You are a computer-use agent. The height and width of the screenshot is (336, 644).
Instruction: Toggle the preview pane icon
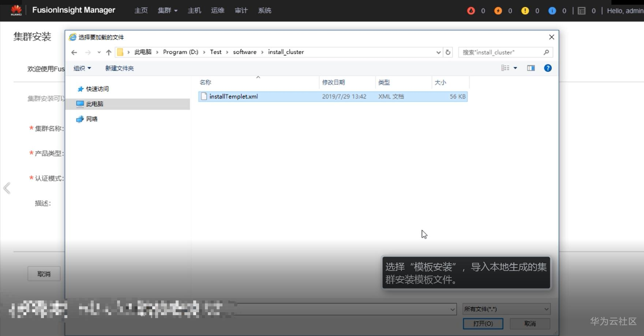531,68
